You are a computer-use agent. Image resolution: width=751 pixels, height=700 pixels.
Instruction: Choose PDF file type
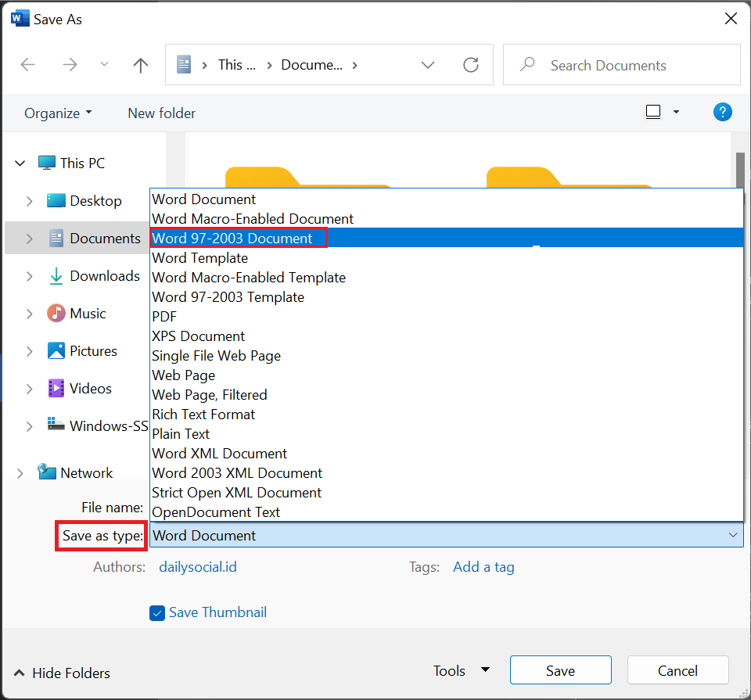point(447,317)
